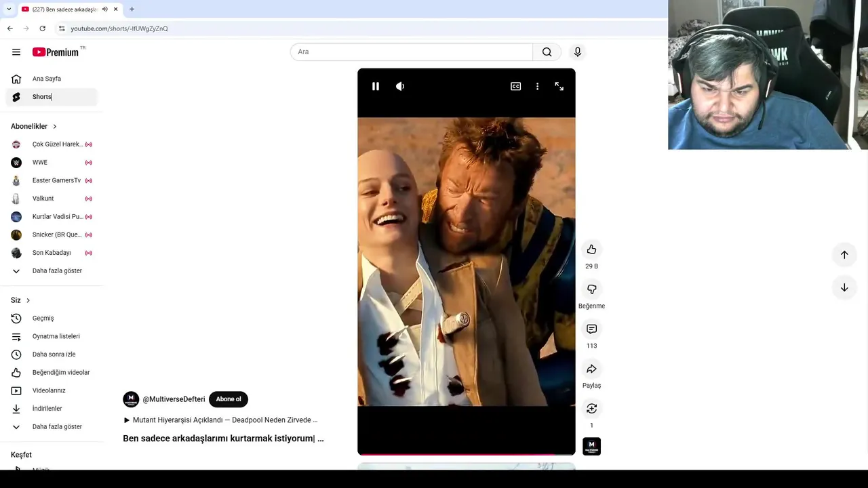Mute the Short's volume
The width and height of the screenshot is (868, 488).
[x=400, y=86]
